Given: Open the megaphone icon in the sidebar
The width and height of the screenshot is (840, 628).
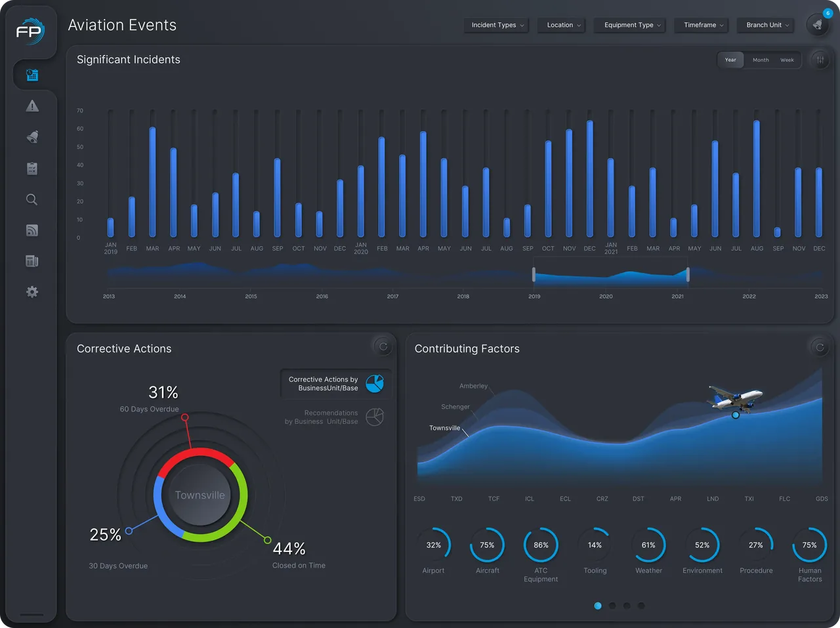Looking at the screenshot, I should click(x=32, y=136).
